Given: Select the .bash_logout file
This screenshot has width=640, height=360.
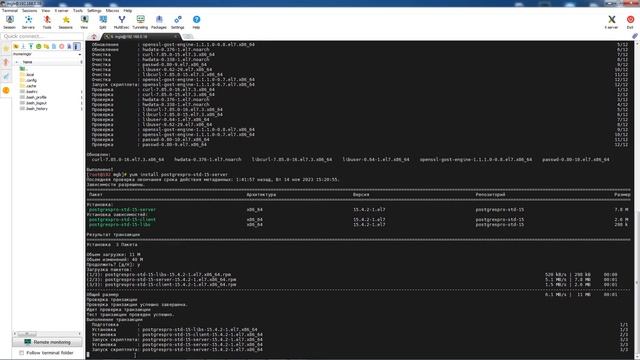Looking at the screenshot, I should point(33,103).
